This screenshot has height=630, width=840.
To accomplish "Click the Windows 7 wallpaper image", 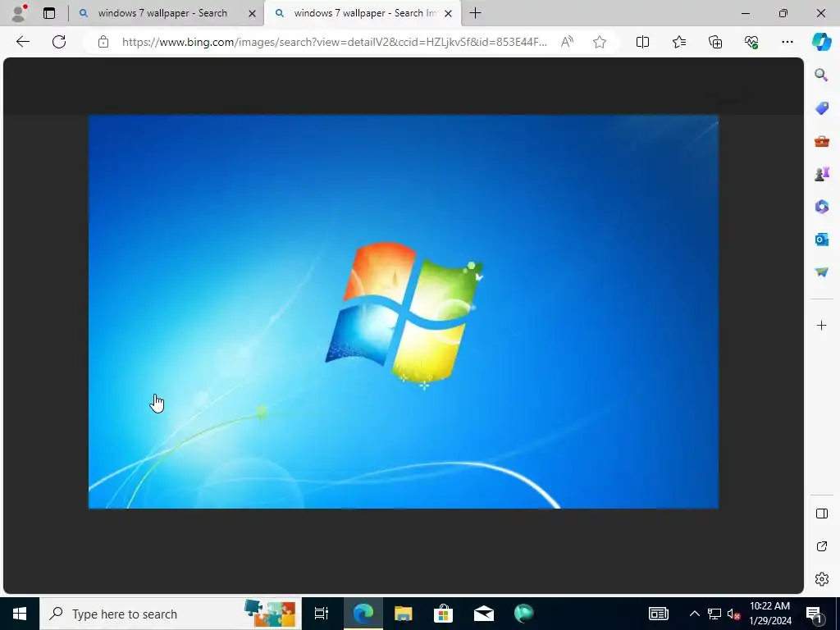I will point(403,311).
